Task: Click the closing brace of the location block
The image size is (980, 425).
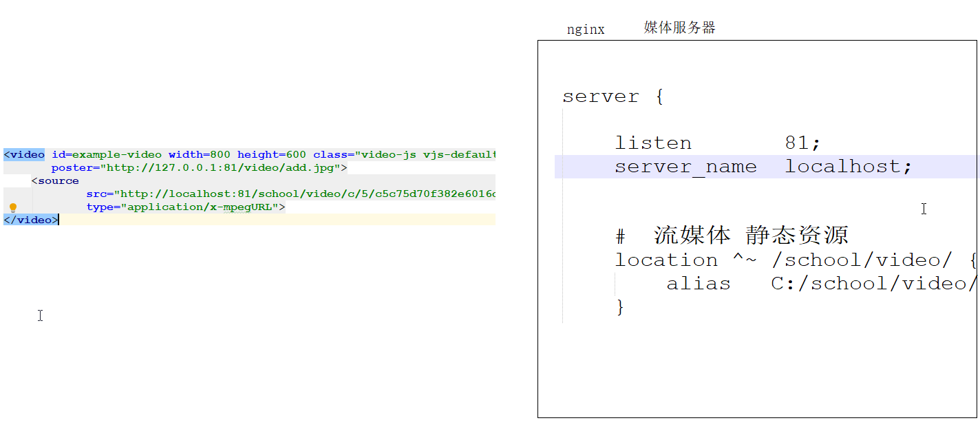Action: click(620, 307)
